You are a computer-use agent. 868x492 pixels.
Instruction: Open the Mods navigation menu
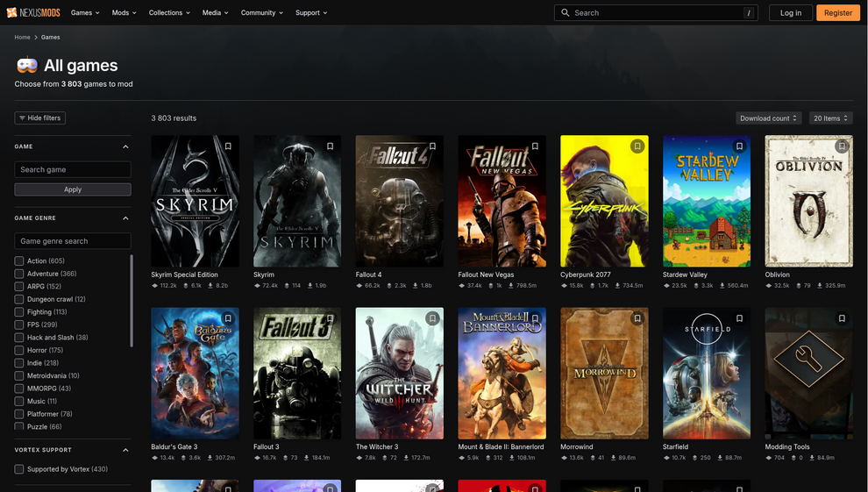(x=124, y=13)
